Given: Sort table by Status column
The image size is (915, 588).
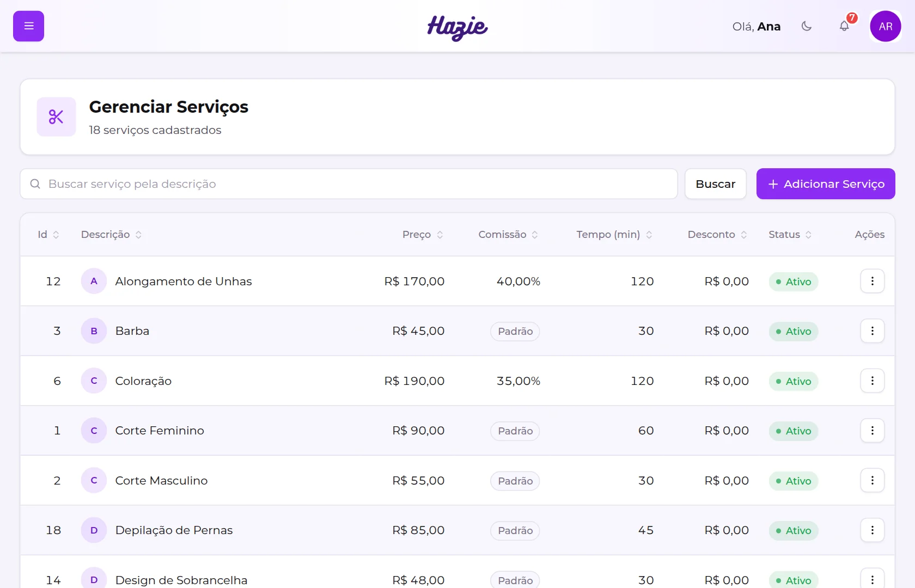Looking at the screenshot, I should pyautogui.click(x=791, y=235).
